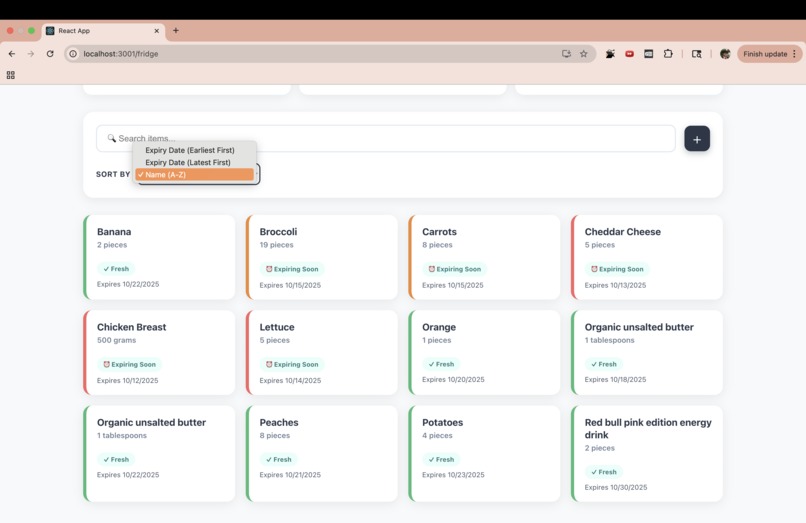Open the Cheddar Cheese item card
Image resolution: width=806 pixels, height=523 pixels.
647,257
